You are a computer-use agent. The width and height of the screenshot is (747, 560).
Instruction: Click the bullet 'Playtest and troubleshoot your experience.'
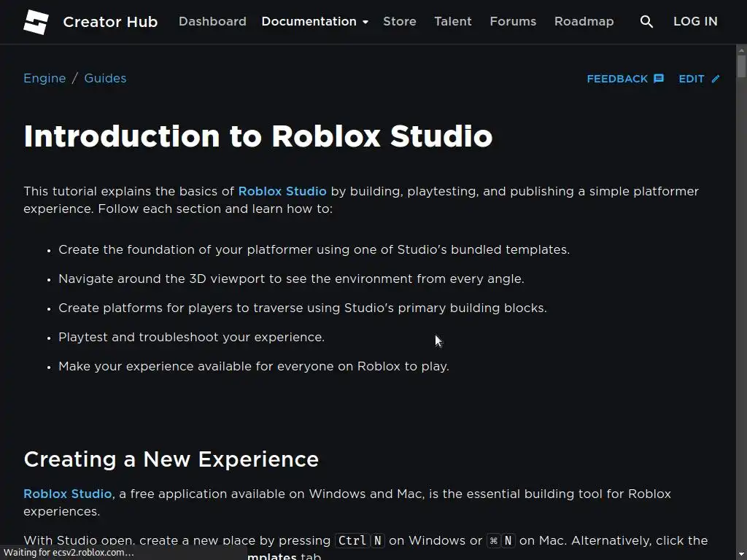click(x=192, y=337)
